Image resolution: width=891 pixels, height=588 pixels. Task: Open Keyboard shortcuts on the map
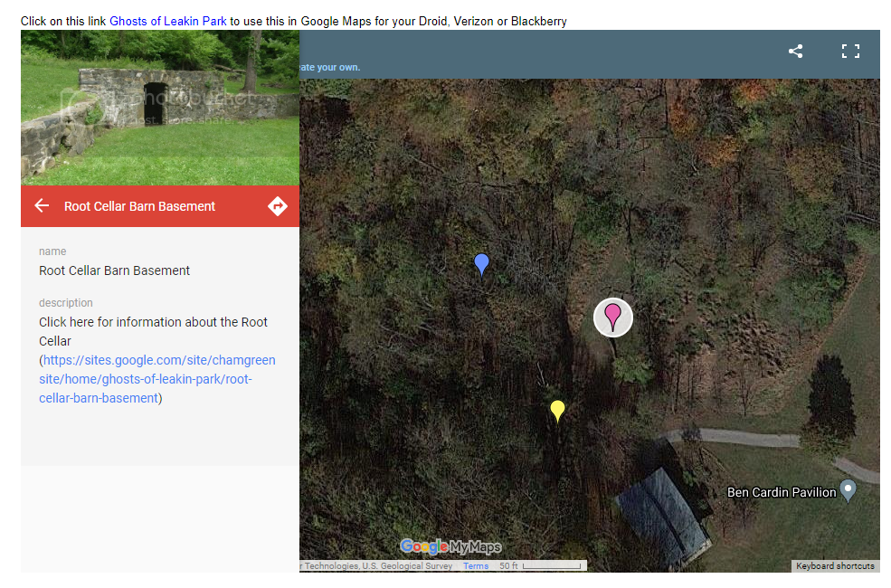(835, 566)
